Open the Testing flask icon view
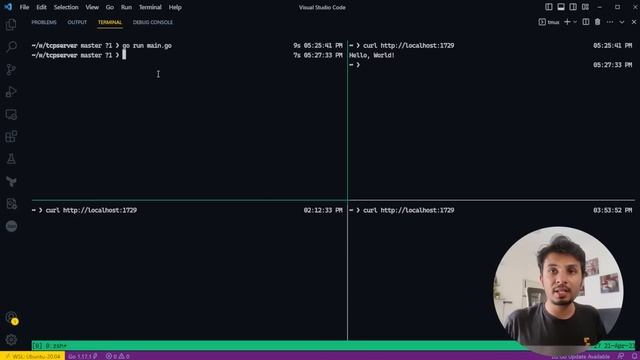This screenshot has height=360, width=640. pos(11,159)
